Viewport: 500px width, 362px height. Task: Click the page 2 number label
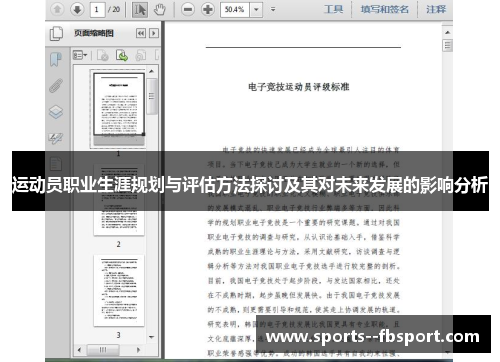(x=118, y=244)
